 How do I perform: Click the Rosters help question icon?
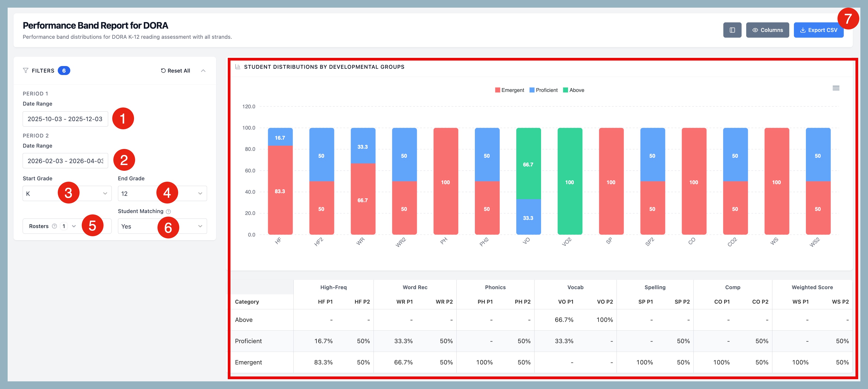[x=54, y=226]
